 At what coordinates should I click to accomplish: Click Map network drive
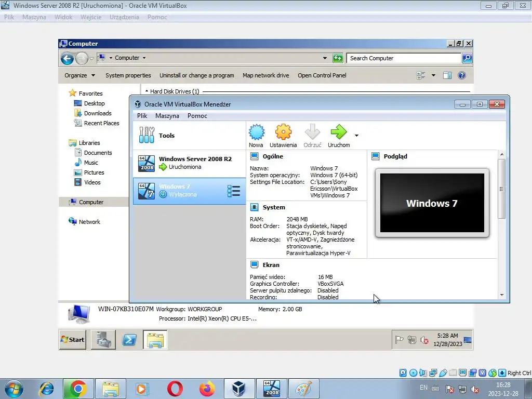[265, 75]
